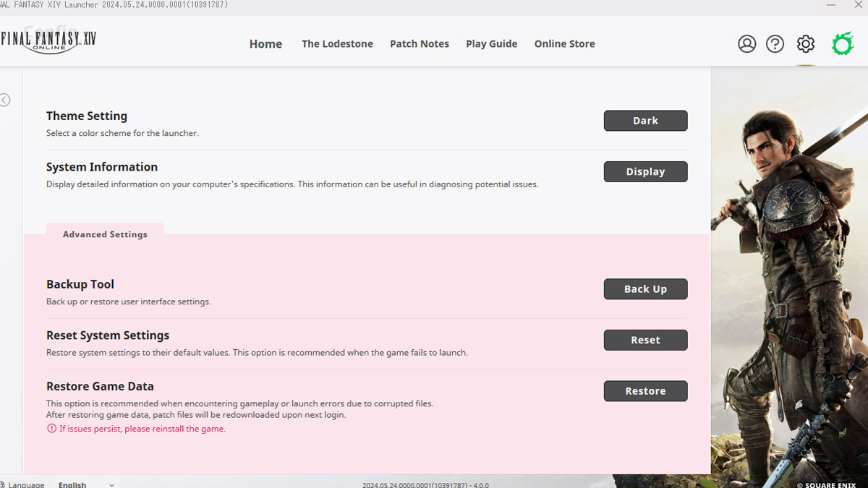Image resolution: width=868 pixels, height=488 pixels.
Task: Collapse the Advanced Settings section tab
Action: [x=105, y=234]
